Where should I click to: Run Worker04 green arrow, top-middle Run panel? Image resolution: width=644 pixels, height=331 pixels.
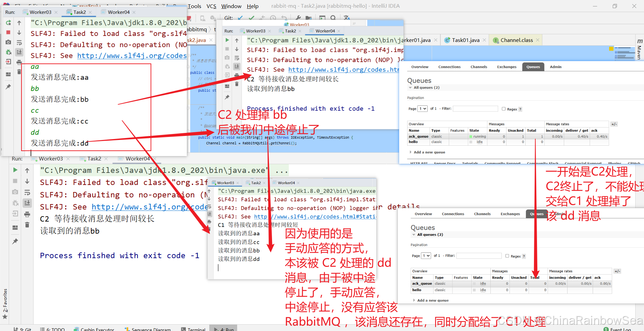(227, 40)
